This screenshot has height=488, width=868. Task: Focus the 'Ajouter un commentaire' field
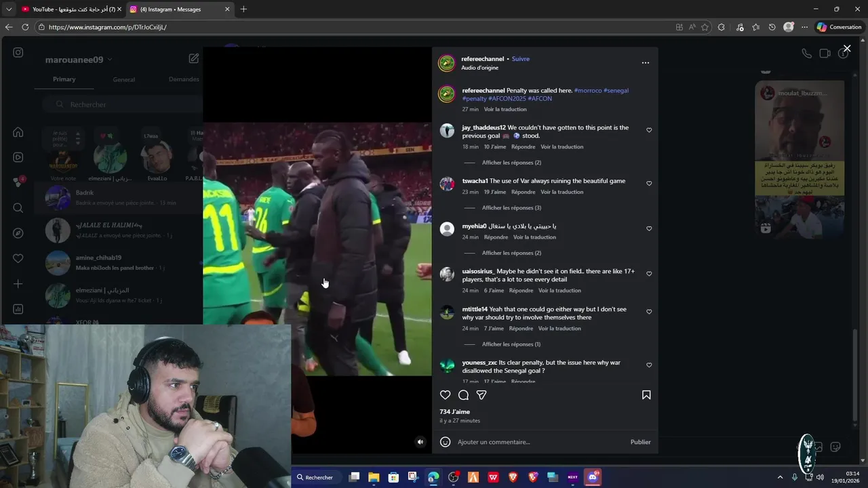coord(540,442)
